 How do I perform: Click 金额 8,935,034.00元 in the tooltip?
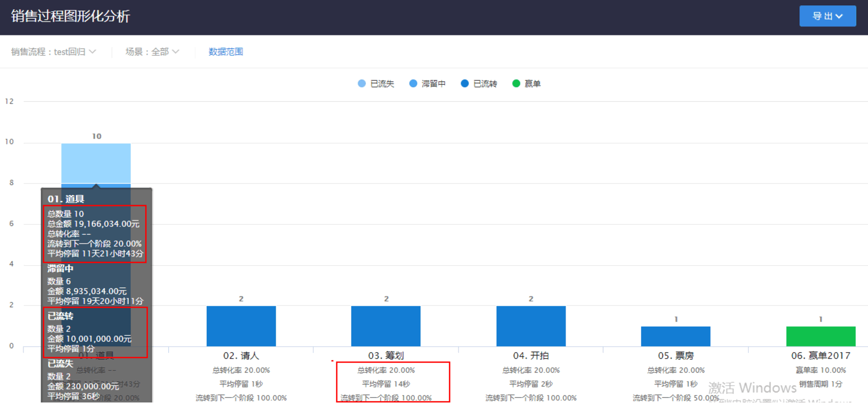(x=87, y=291)
